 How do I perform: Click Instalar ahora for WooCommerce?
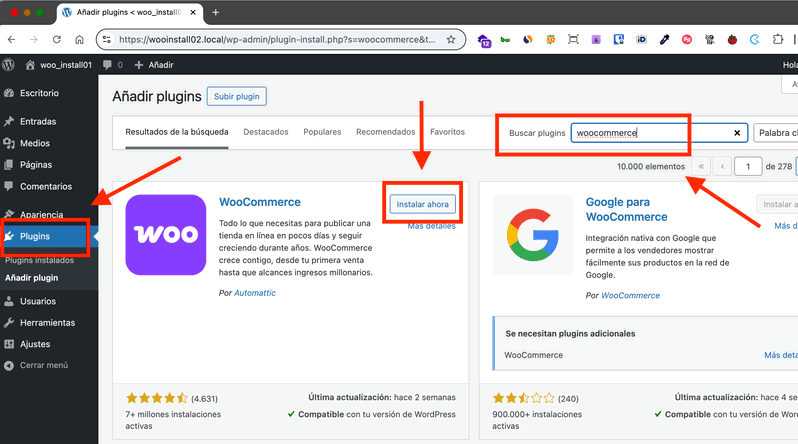click(422, 204)
